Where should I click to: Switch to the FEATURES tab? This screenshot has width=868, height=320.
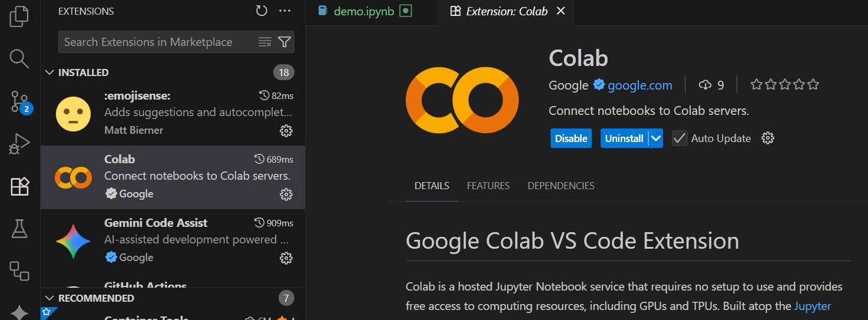[x=488, y=186]
